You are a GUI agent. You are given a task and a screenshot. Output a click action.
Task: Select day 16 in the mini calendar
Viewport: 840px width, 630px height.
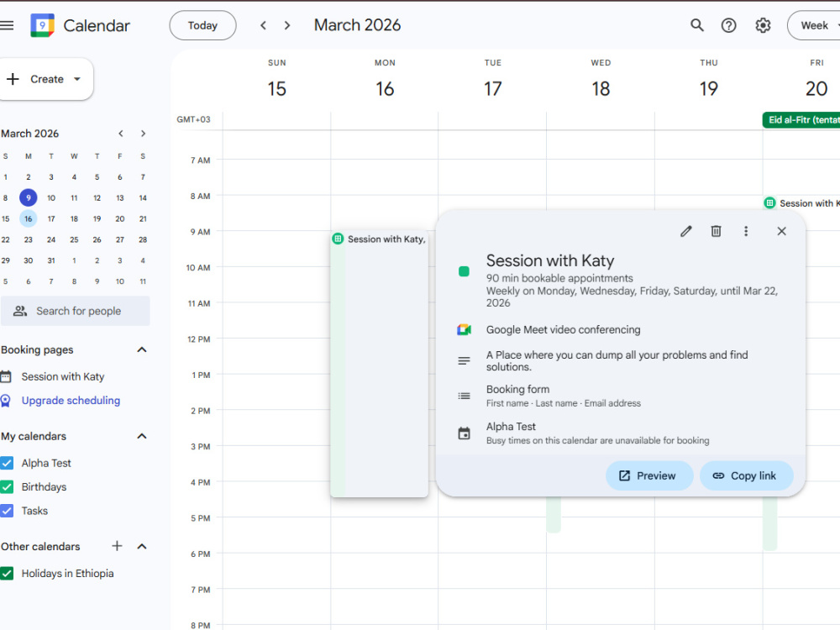29,218
